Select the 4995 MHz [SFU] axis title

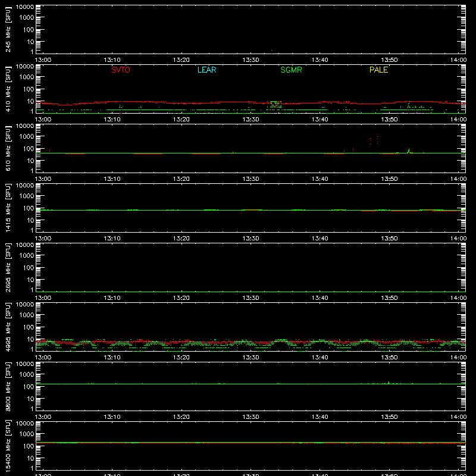[x=8, y=327]
